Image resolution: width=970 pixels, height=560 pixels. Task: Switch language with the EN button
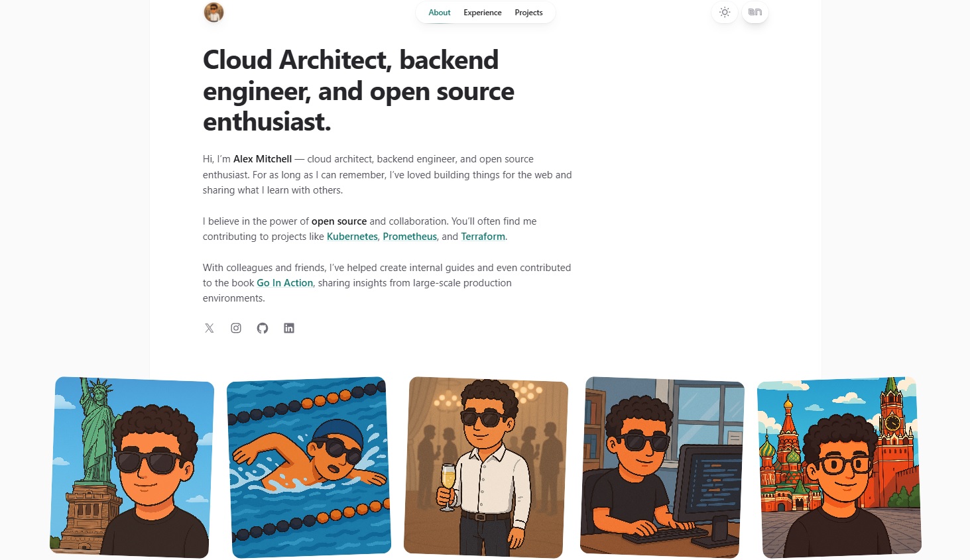point(755,13)
